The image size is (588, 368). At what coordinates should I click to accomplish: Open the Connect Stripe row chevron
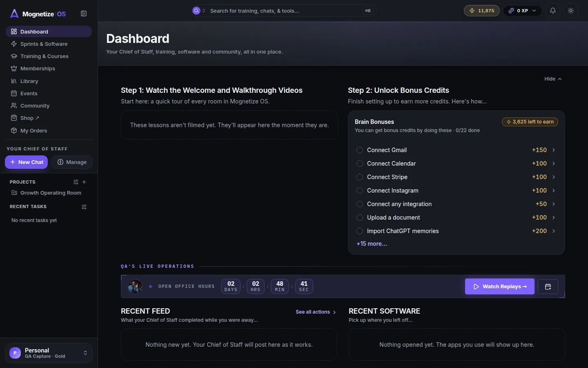point(554,177)
